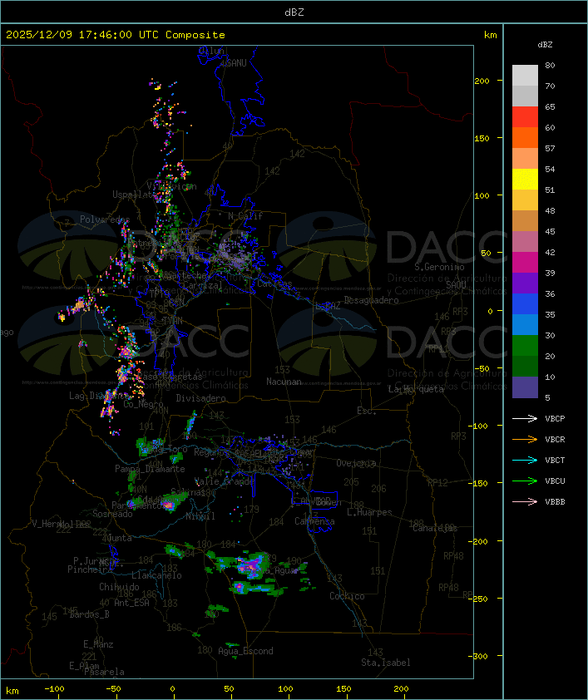Click the dBZ heading above the color legend
The image size is (588, 700).
click(x=545, y=45)
